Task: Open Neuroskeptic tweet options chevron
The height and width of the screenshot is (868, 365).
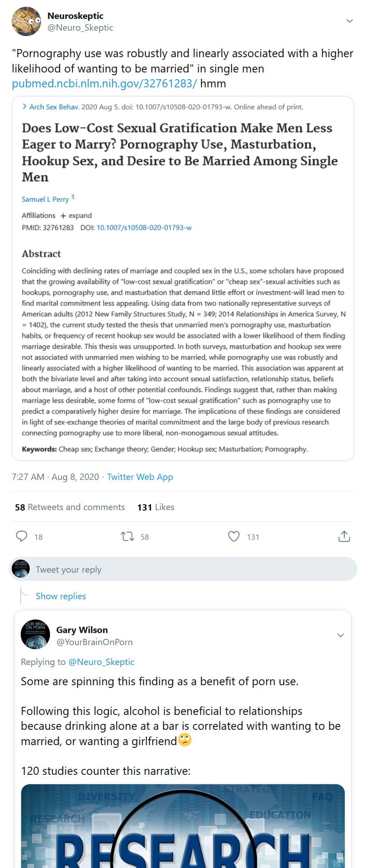Action: pyautogui.click(x=349, y=21)
